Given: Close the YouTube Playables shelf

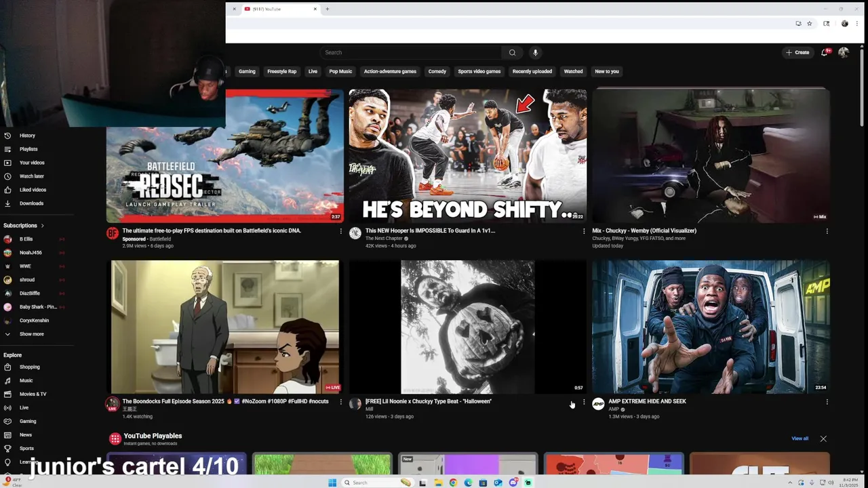Looking at the screenshot, I should coord(823,439).
